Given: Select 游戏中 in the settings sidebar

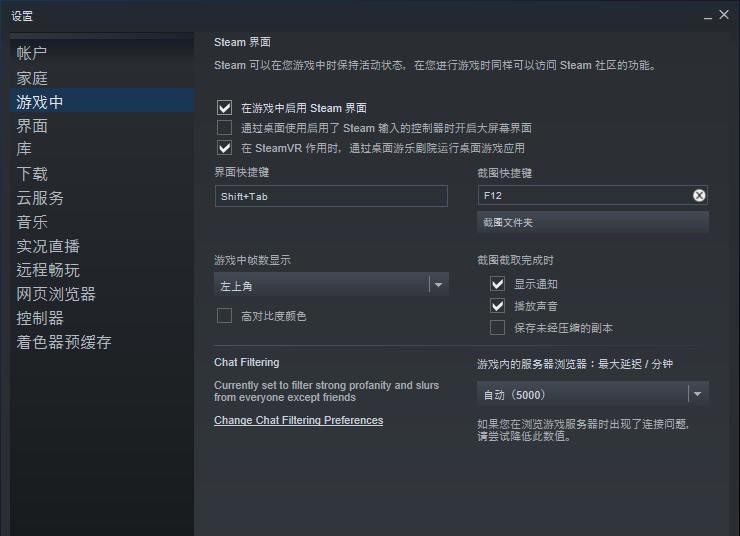Looking at the screenshot, I should click(102, 101).
